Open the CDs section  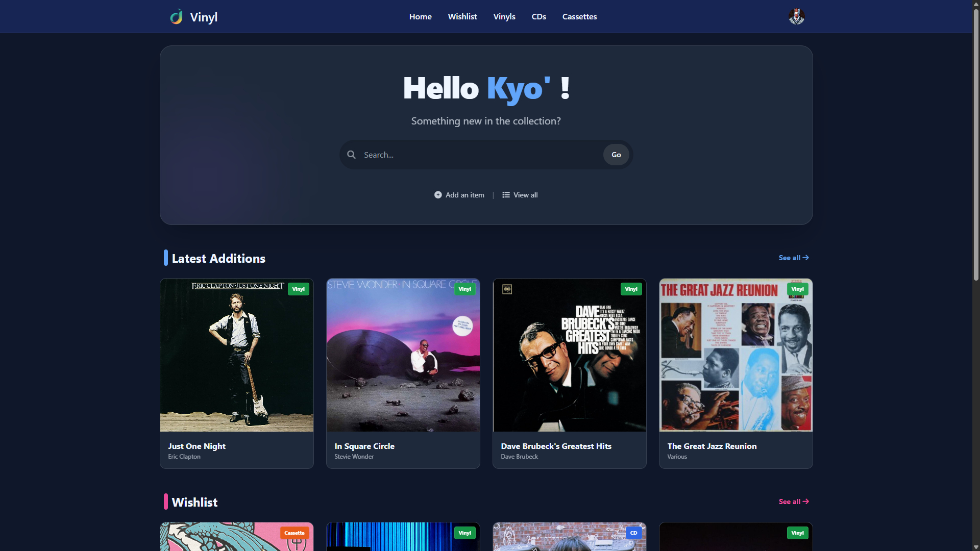point(539,17)
